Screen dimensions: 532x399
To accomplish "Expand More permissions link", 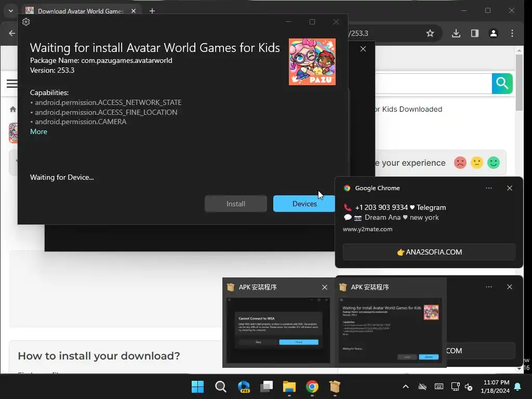I will tap(38, 131).
